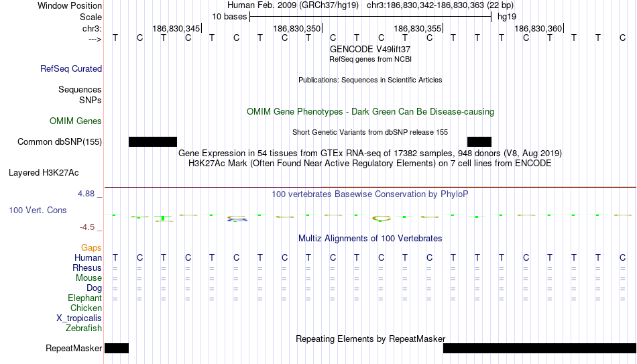Click the 'Human' species row label
This screenshot has width=637, height=364.
pyautogui.click(x=88, y=257)
